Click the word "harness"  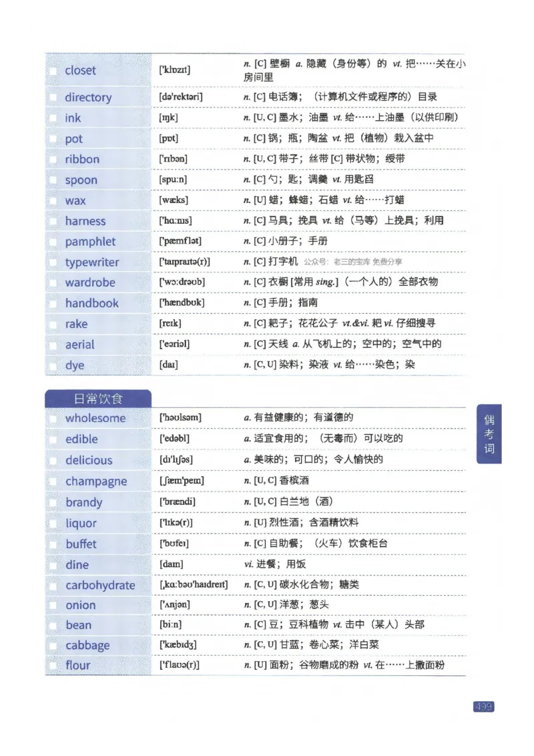click(85, 220)
